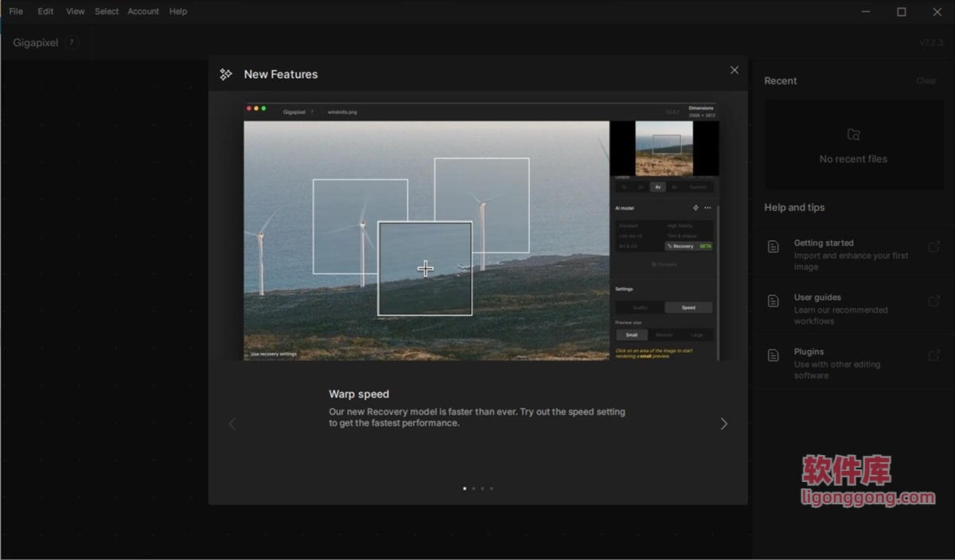Click the windmill feature preview image
955x560 pixels.
coord(477,231)
